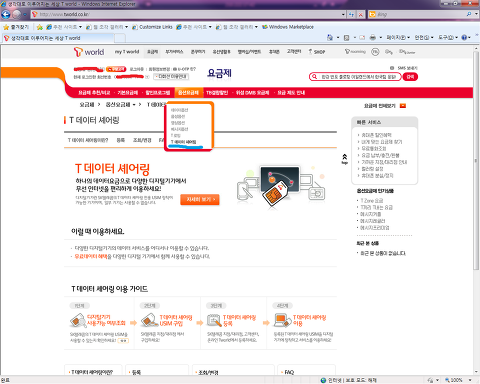Click step 3 등록 guide icon

[x=214, y=321]
